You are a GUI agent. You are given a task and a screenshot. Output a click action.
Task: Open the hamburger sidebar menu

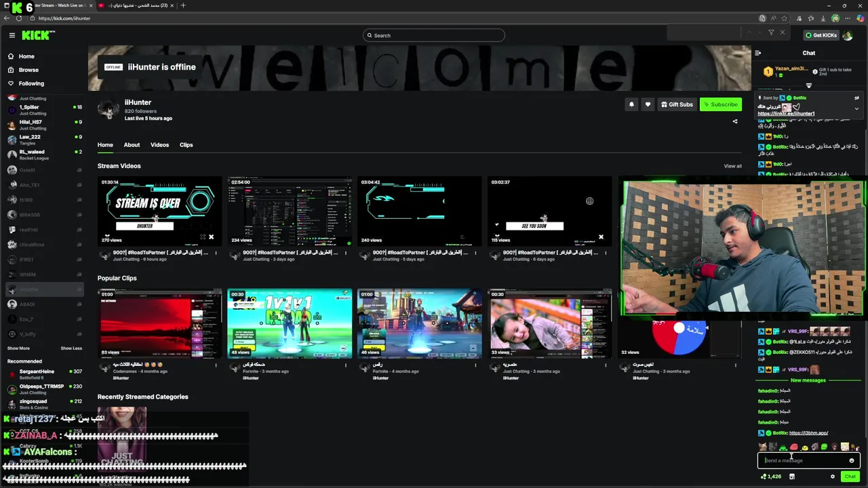[x=12, y=35]
